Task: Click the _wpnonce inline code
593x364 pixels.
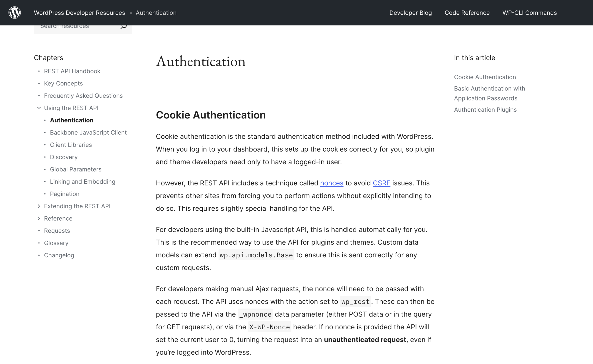Action: 255,314
